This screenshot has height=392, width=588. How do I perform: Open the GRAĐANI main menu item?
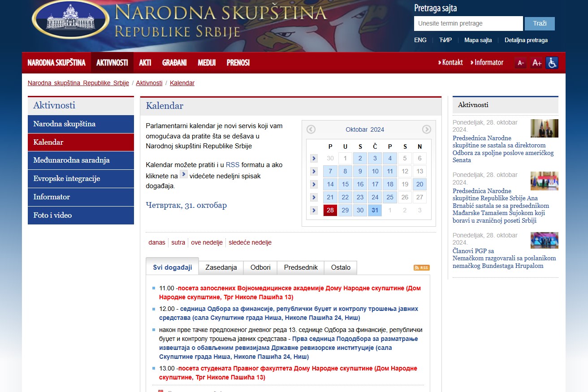coord(174,63)
